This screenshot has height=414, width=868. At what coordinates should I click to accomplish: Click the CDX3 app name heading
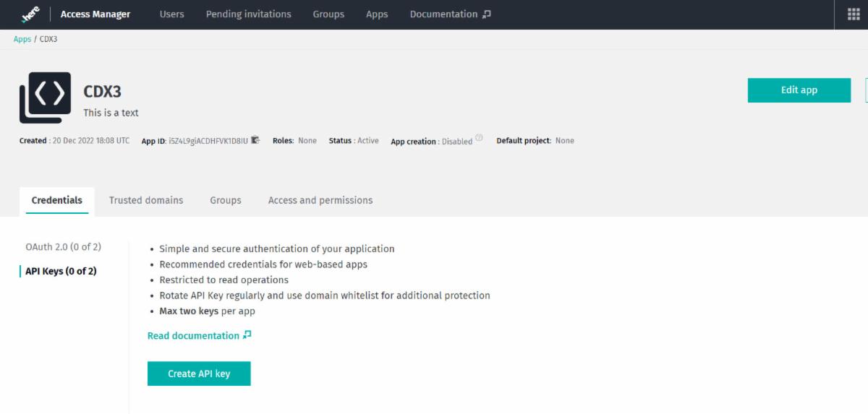coord(102,92)
